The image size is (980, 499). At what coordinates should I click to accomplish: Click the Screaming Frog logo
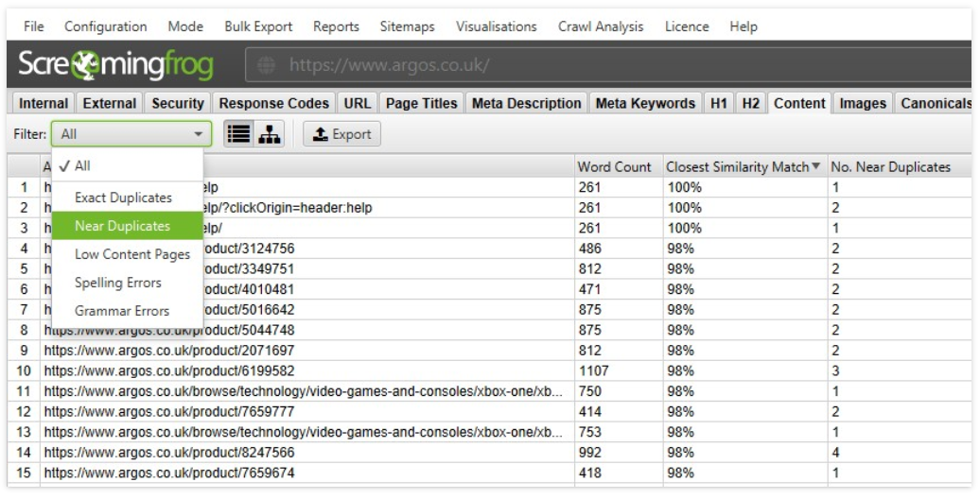115,64
